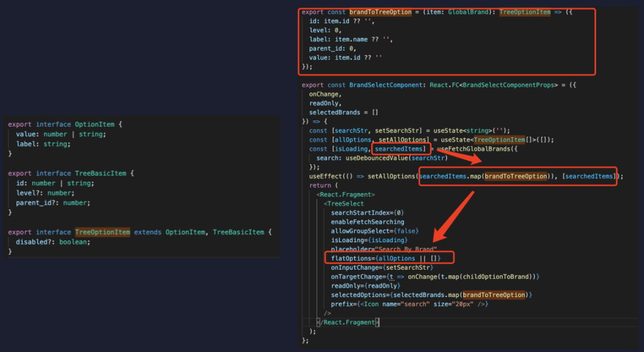644x352 pixels.
Task: Click the closing '</React.Fragment>' tag
Action: point(348,322)
